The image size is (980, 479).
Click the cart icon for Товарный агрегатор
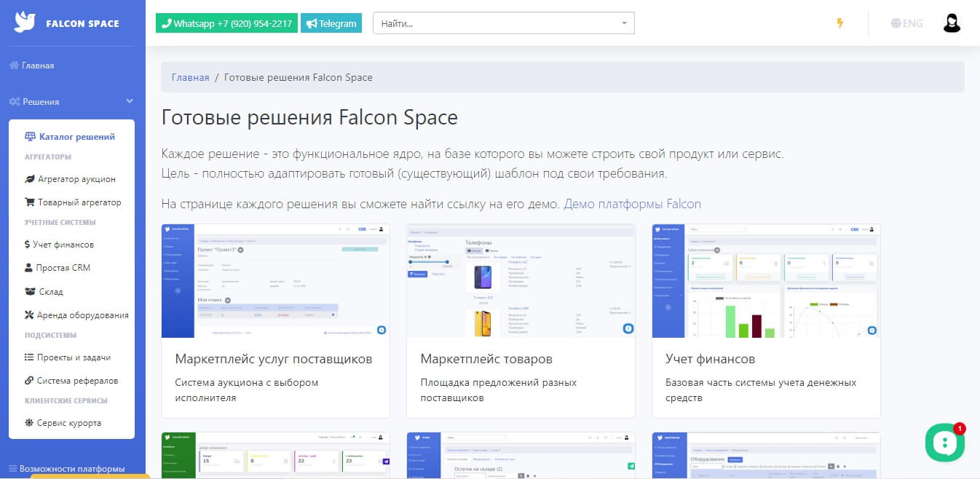pyautogui.click(x=30, y=202)
